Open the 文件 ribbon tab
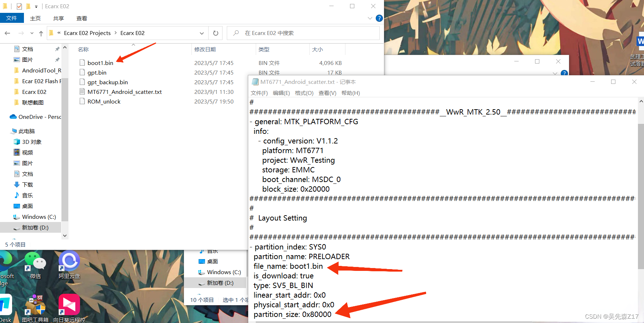Viewport: 644px width, 323px height. point(12,18)
